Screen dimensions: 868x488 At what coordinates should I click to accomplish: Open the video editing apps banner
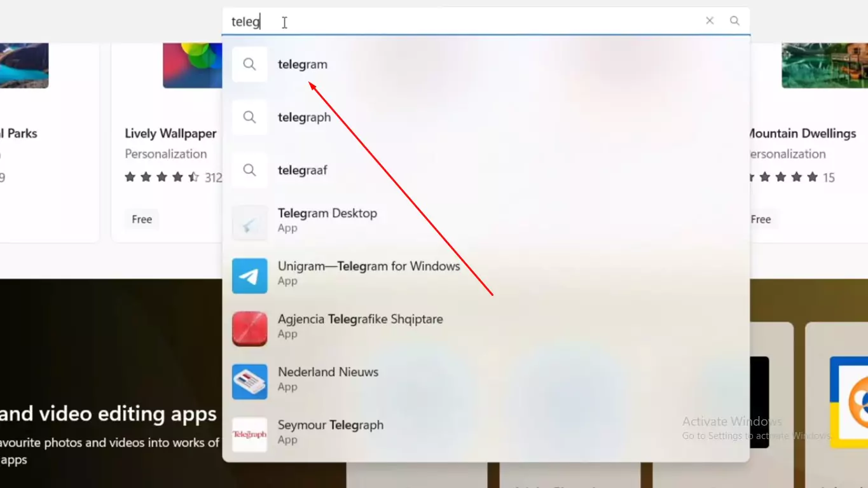point(111,383)
